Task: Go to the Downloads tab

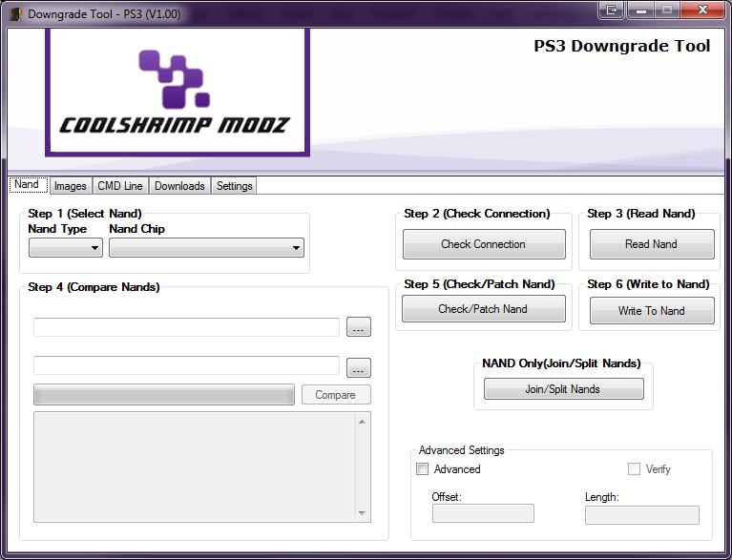Action: coord(179,186)
